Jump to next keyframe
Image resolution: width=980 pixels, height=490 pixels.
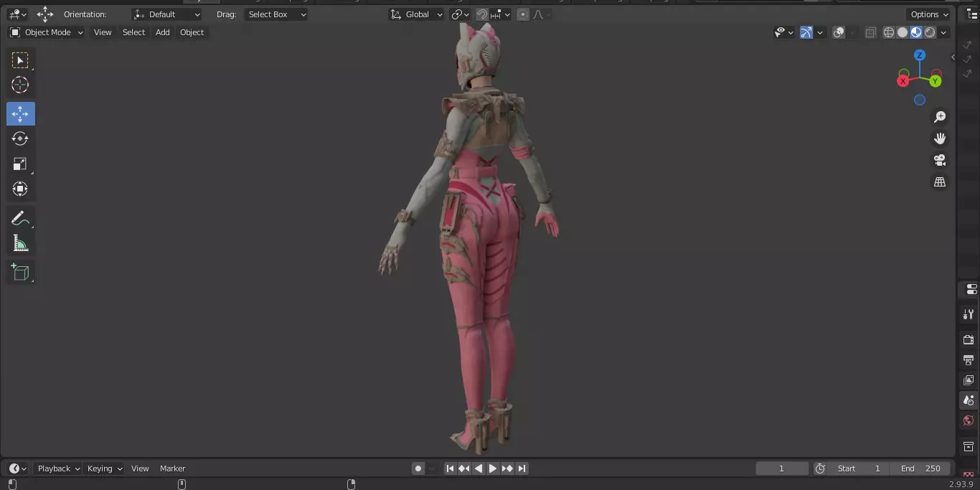tap(507, 468)
